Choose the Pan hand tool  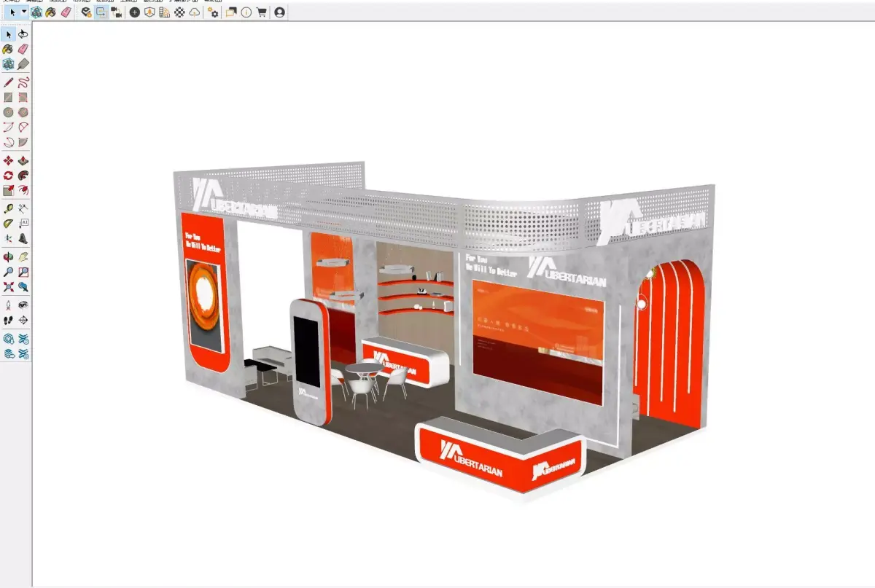coord(23,256)
